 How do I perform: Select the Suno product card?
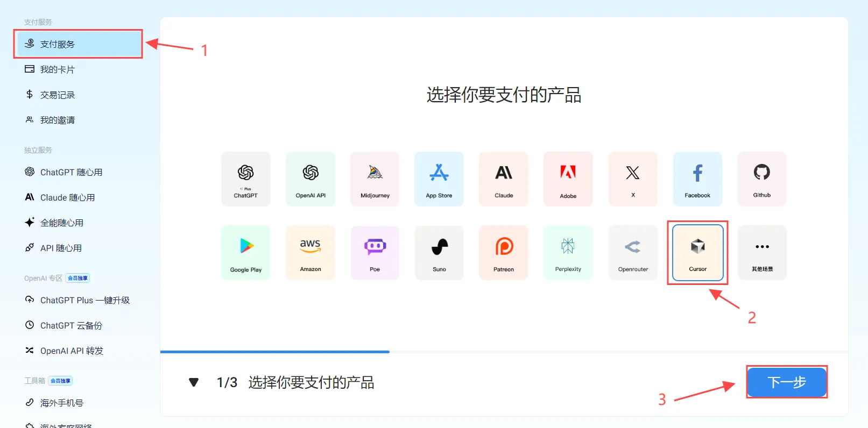click(x=439, y=253)
